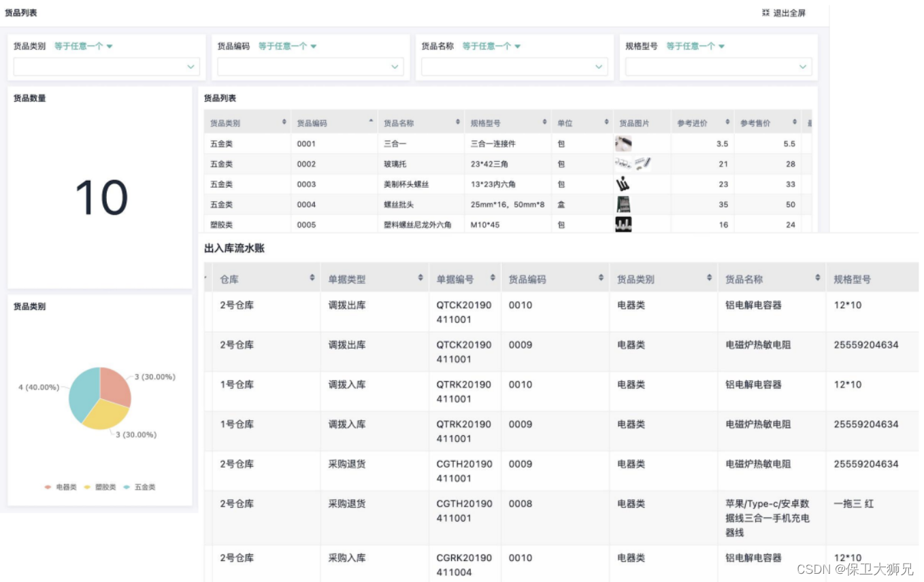
Task: Sort the 单位 column using its sort icon
Action: (x=606, y=122)
